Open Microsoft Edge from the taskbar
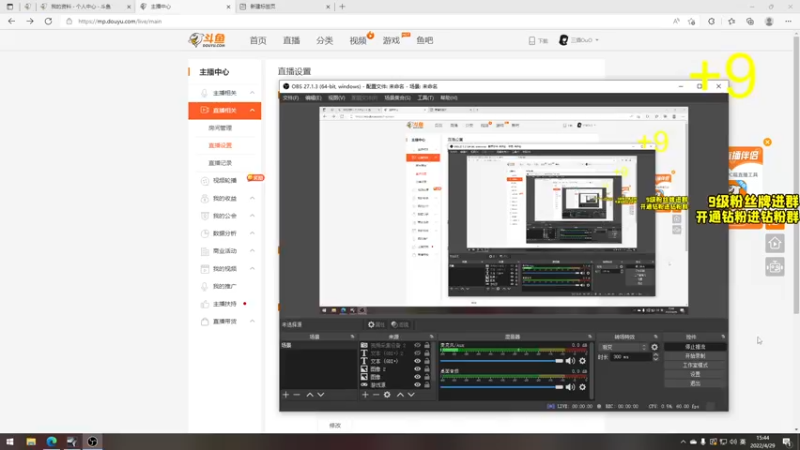This screenshot has width=800, height=450. 52,441
